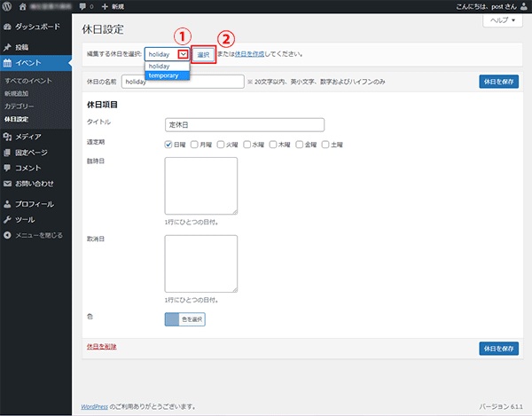The width and height of the screenshot is (532, 416).
Task: Open すべてのイベント submenu item
Action: coord(28,81)
